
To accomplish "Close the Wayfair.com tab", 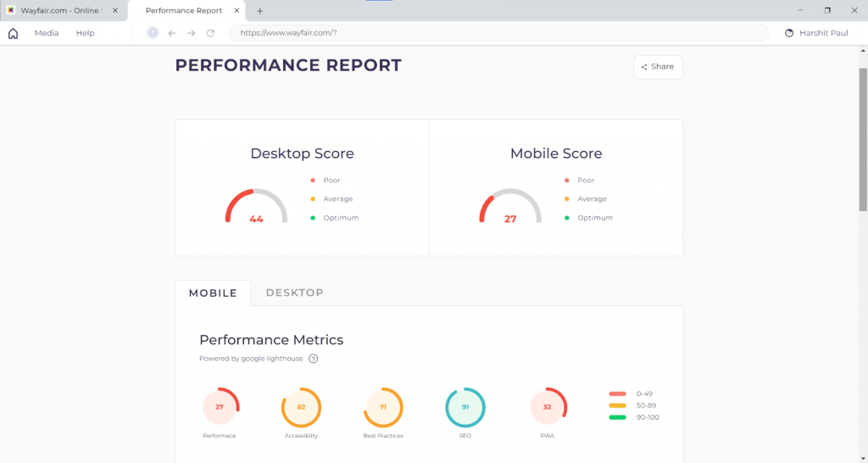I will pyautogui.click(x=115, y=10).
